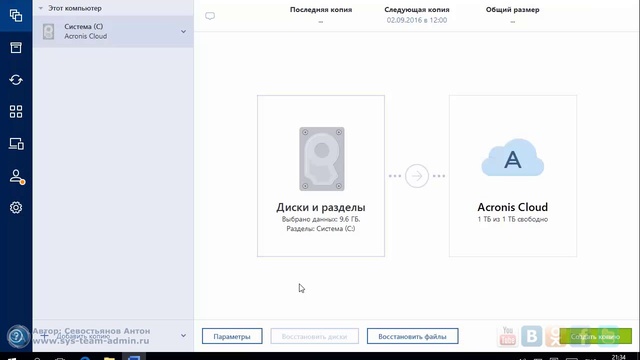Viewport: 640px width, 360px height.
Task: Click the Разделы: Система (C:) text
Action: point(321,229)
